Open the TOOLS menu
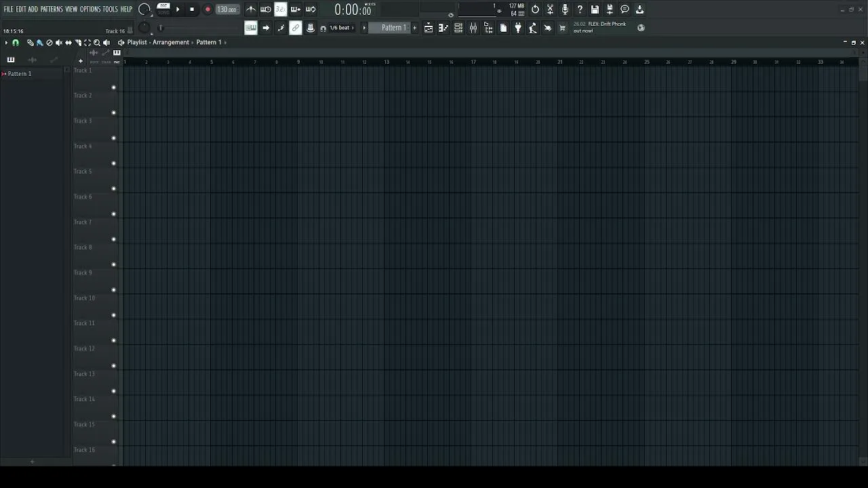This screenshot has height=488, width=868. 110,9
